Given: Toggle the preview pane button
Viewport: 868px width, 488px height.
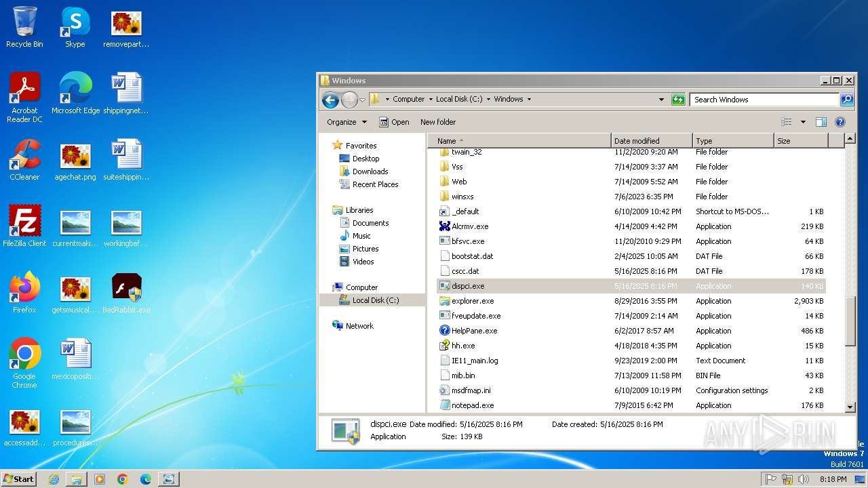Looking at the screenshot, I should click(x=821, y=122).
